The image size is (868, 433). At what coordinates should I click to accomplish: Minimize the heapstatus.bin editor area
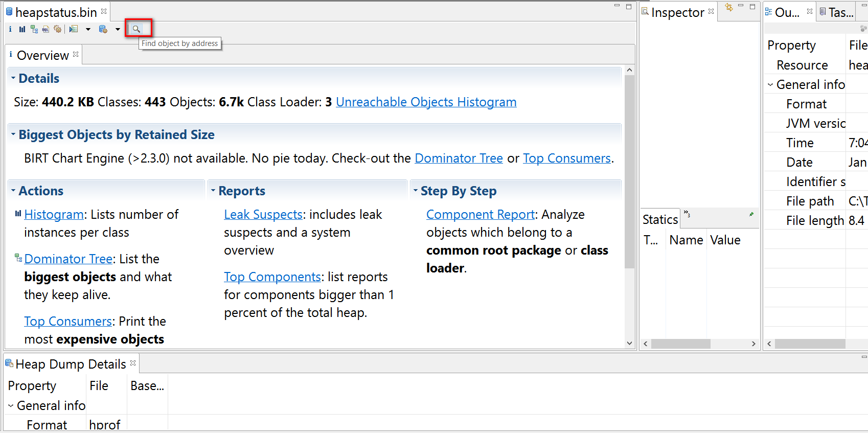[x=616, y=6]
